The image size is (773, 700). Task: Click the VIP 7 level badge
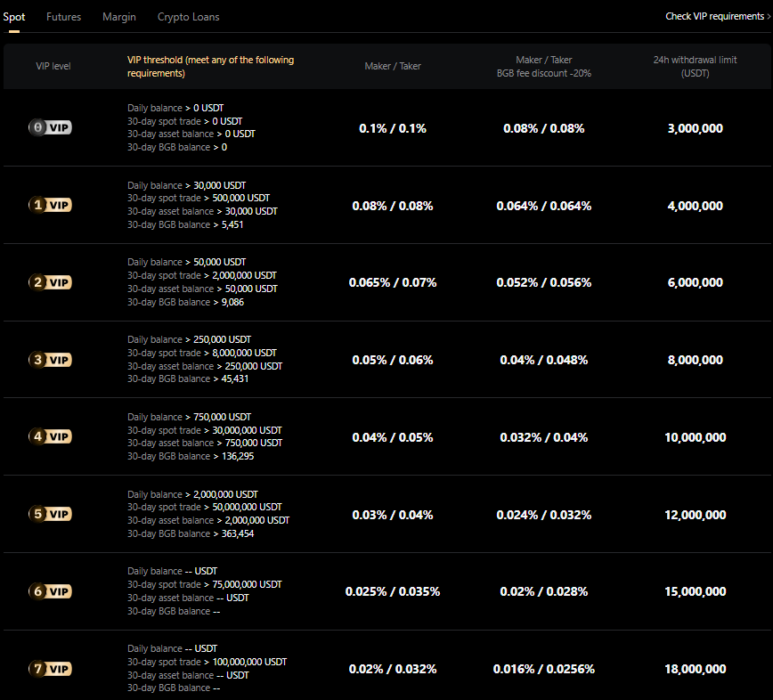coord(50,669)
